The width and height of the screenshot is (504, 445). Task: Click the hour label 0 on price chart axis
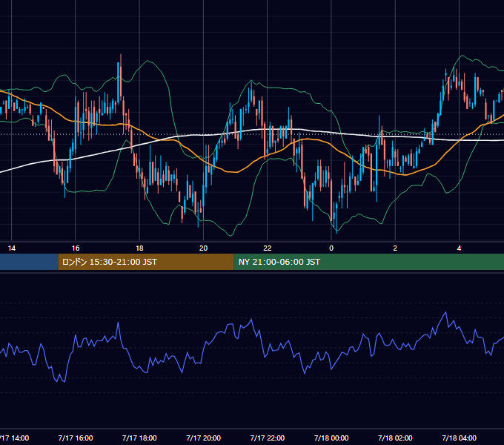(331, 248)
